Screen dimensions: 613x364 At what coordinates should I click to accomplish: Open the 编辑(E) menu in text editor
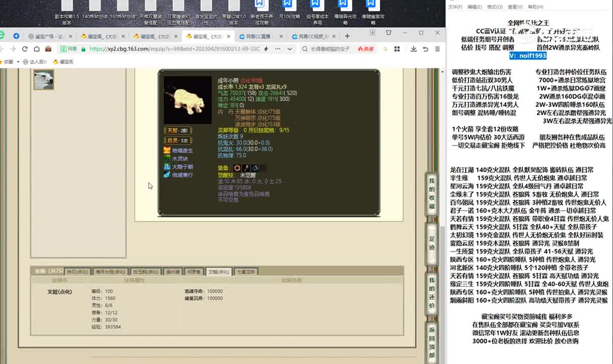(475, 7)
